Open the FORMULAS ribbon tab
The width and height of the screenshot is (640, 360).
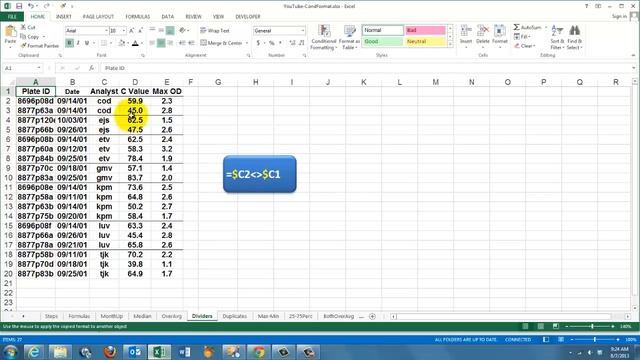138,17
